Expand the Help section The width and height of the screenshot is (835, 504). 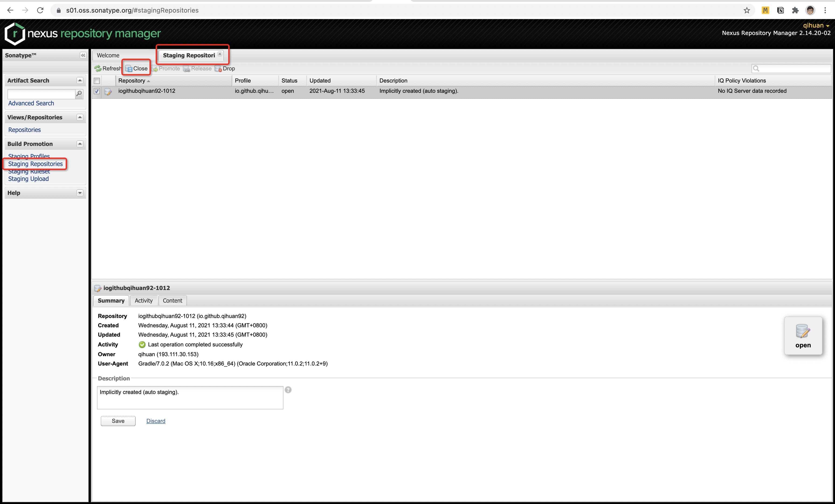tap(80, 193)
